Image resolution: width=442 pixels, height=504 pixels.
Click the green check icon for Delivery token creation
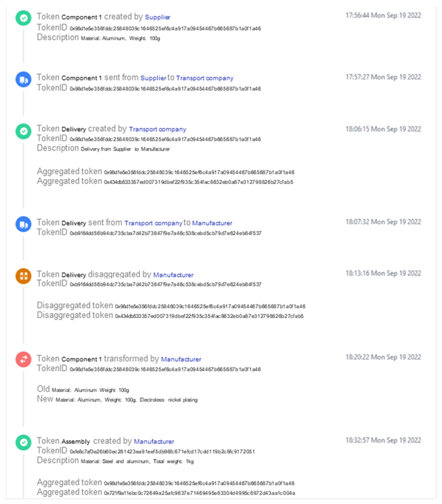(x=23, y=131)
